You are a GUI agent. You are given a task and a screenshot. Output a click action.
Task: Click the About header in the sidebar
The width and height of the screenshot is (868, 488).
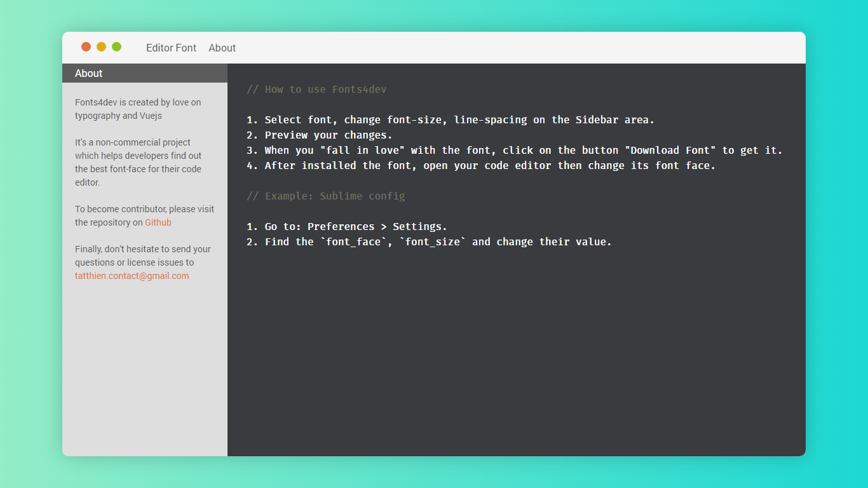[x=88, y=73]
